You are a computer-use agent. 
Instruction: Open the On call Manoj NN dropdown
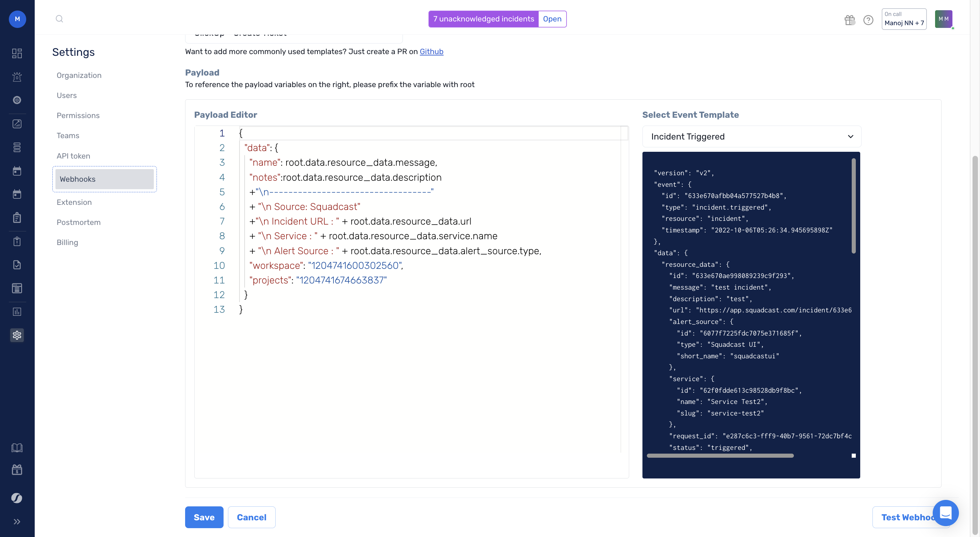(x=904, y=19)
